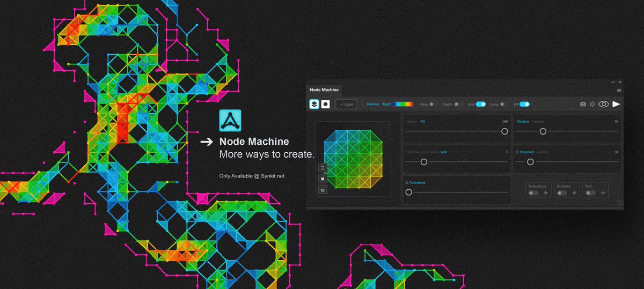Click the grid preview thumbnail
The height and width of the screenshot is (289, 644).
pyautogui.click(x=354, y=159)
